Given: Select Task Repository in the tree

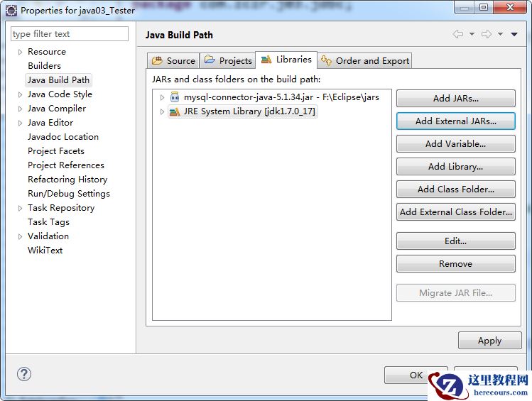Looking at the screenshot, I should (x=61, y=208).
